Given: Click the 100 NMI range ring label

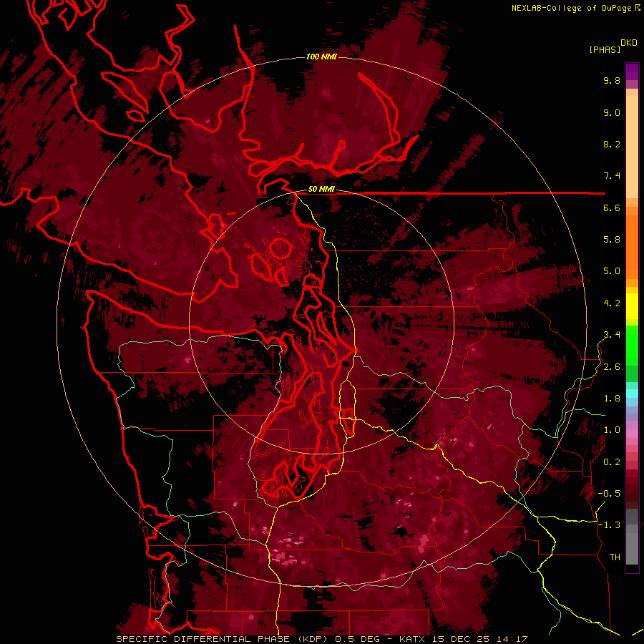Looking at the screenshot, I should (321, 57).
